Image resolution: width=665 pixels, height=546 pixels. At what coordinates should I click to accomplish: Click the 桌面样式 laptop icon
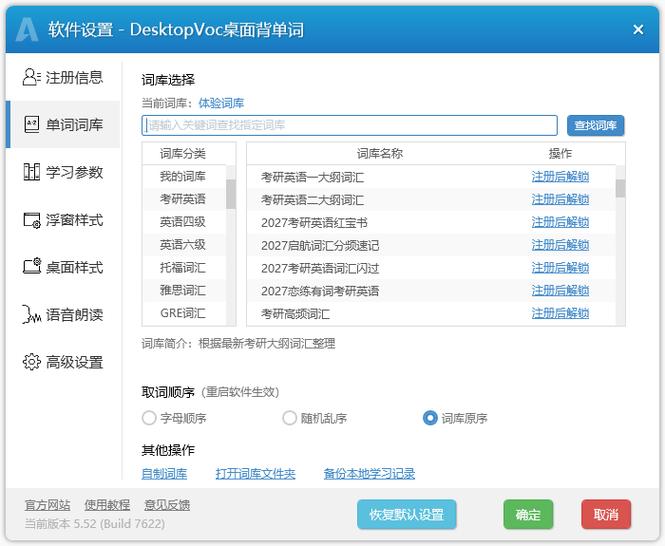(x=31, y=267)
